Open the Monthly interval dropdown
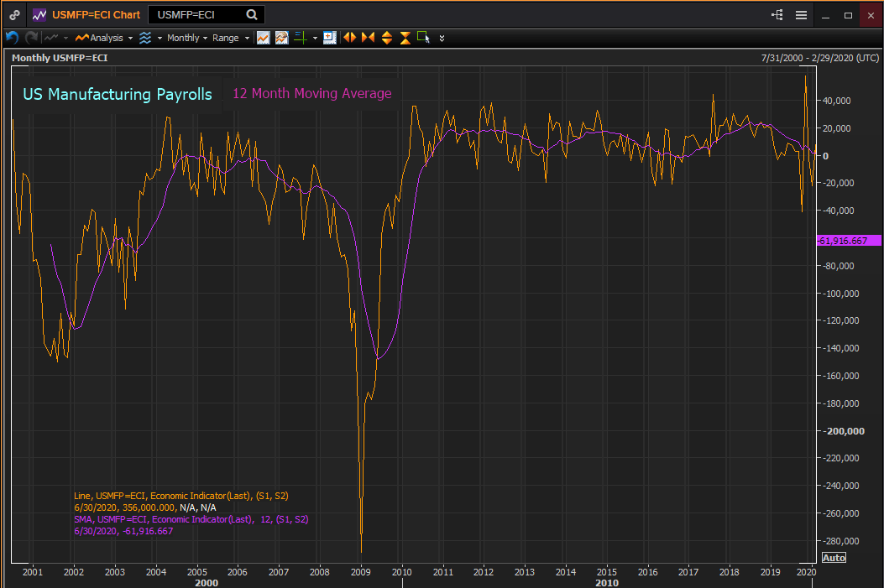Viewport: 884px width, 588px height. click(x=186, y=38)
